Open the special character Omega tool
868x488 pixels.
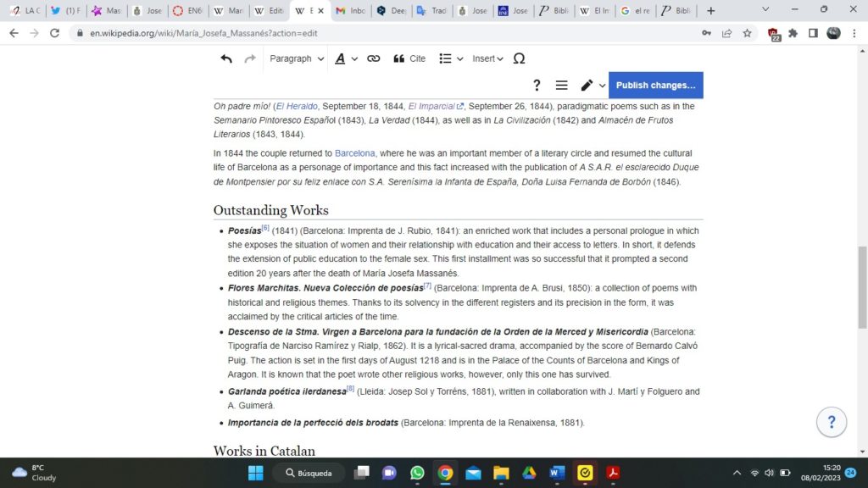(519, 58)
